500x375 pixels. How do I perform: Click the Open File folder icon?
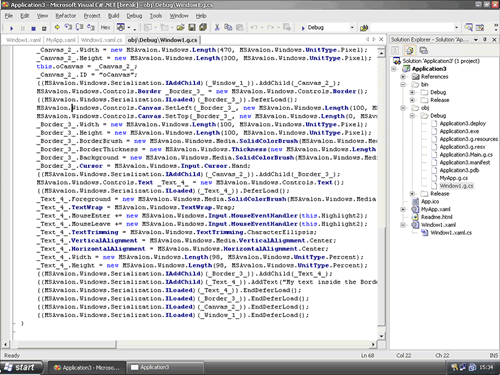pos(180,27)
